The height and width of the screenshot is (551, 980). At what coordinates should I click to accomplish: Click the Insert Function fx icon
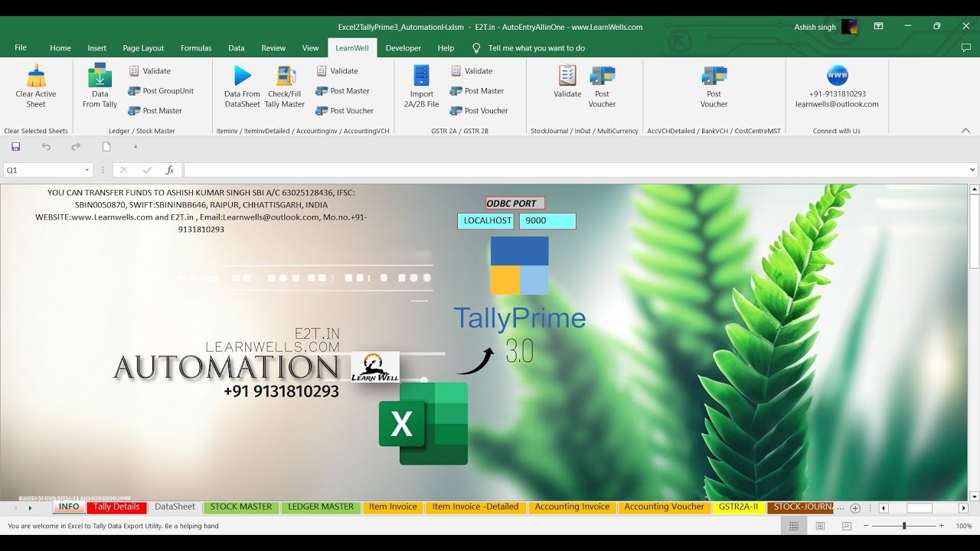coord(170,170)
